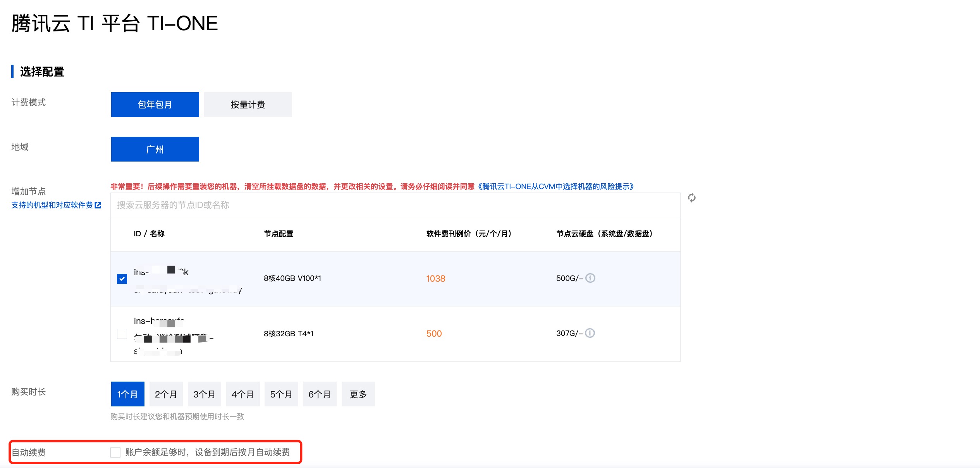Enable the 自动续费 auto-renew checkbox
The height and width of the screenshot is (468, 980).
pyautogui.click(x=115, y=452)
